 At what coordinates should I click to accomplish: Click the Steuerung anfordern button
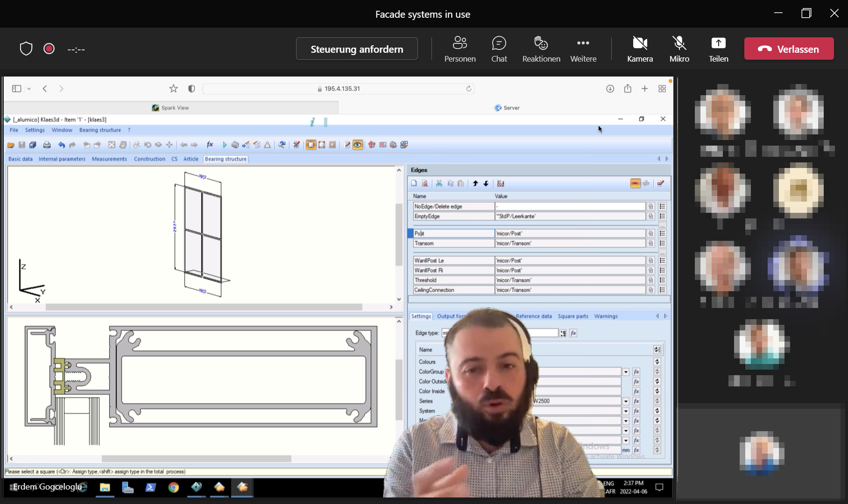pos(357,49)
